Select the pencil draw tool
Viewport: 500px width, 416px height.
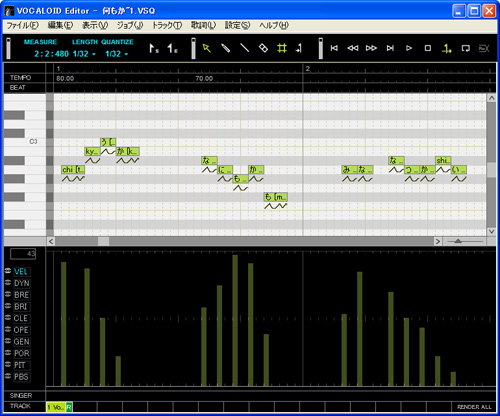(226, 48)
